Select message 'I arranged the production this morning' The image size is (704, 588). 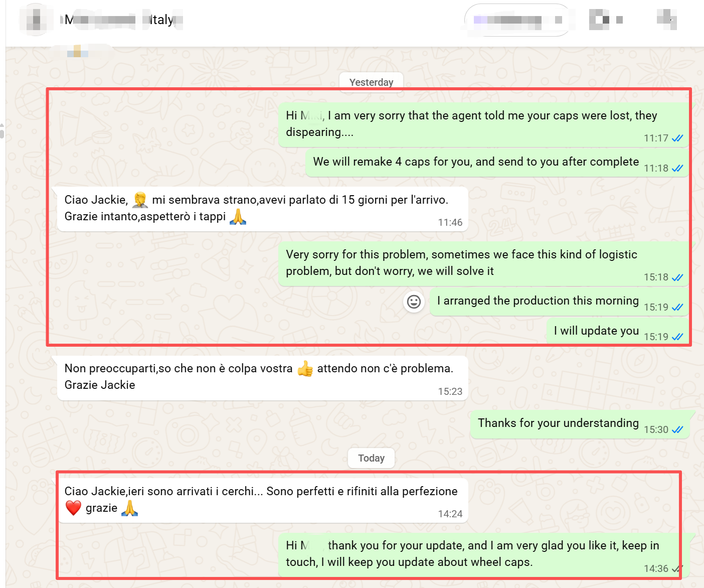coord(559,301)
